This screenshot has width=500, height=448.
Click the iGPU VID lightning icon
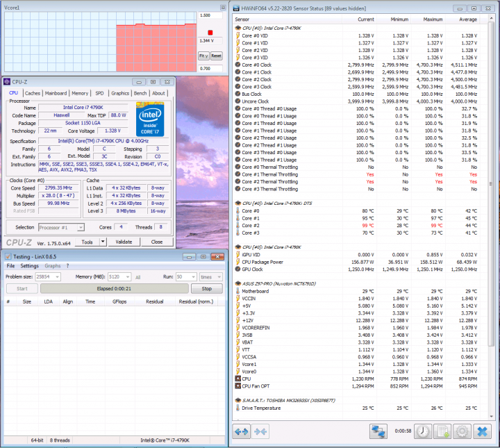[x=238, y=255]
